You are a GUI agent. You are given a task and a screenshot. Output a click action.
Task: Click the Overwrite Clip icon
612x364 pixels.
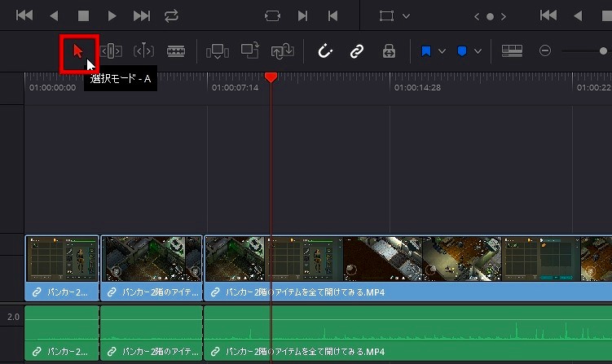tap(250, 51)
